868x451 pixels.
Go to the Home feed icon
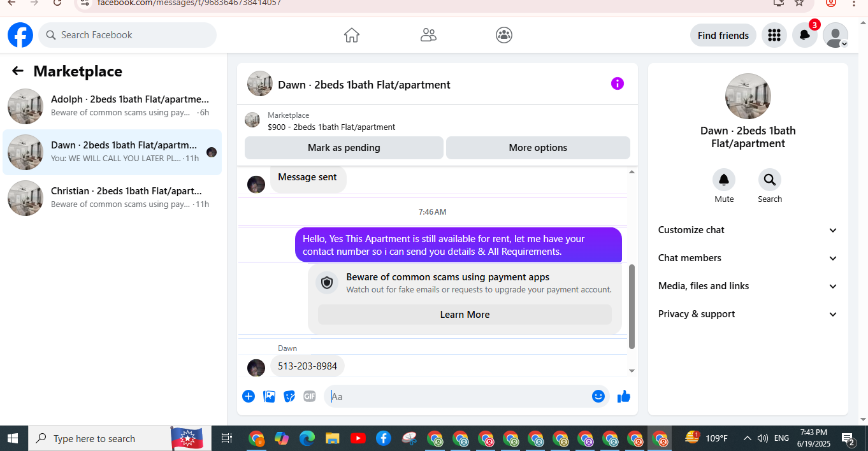pos(352,35)
